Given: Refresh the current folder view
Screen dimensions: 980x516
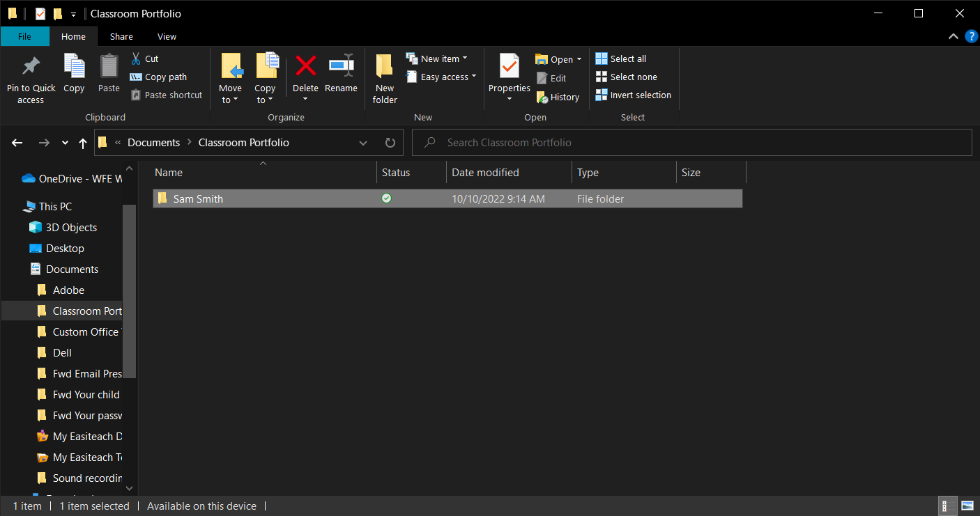Looking at the screenshot, I should [390, 143].
